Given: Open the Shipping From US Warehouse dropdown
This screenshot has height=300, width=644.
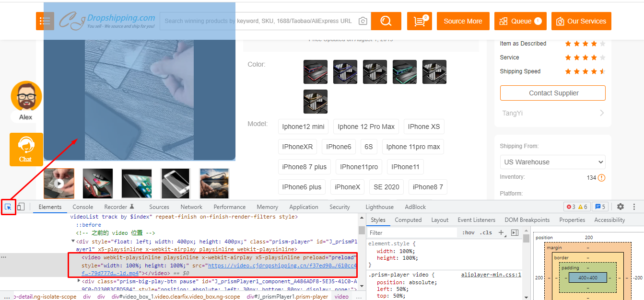Looking at the screenshot, I should [553, 162].
